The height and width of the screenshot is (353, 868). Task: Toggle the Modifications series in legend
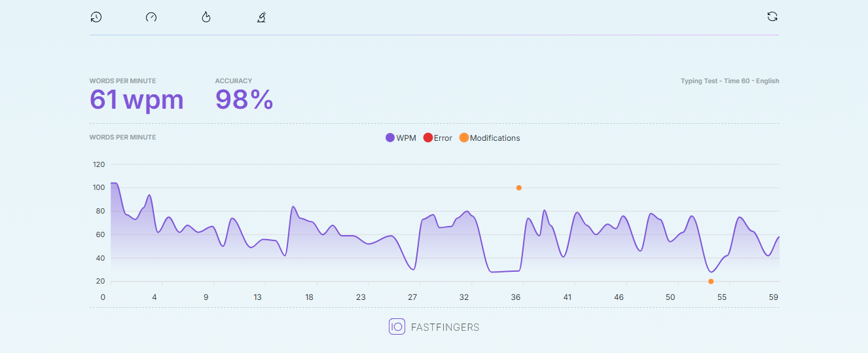click(x=490, y=138)
